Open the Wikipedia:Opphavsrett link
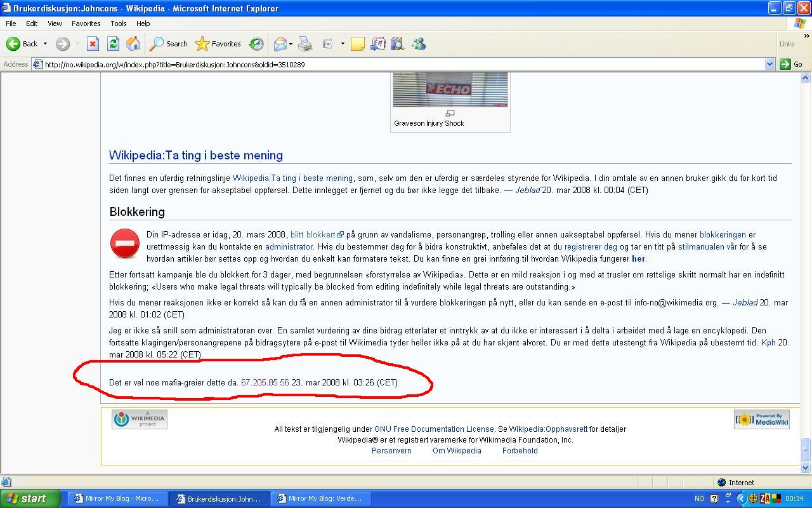 pos(548,429)
